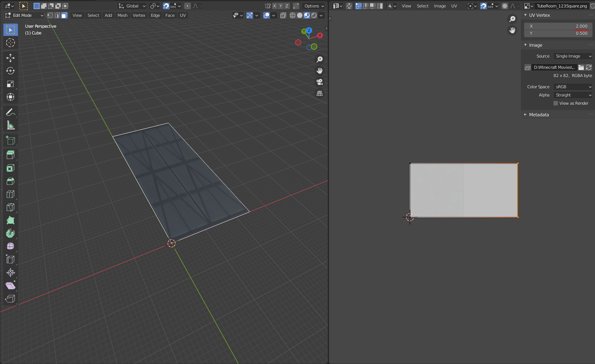Choose the Add Cube tool
The image size is (595, 364).
(10, 141)
